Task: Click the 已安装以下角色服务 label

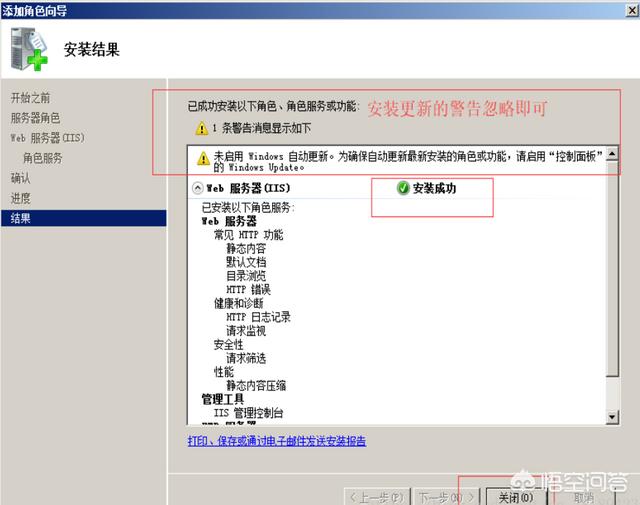Action: [x=248, y=208]
